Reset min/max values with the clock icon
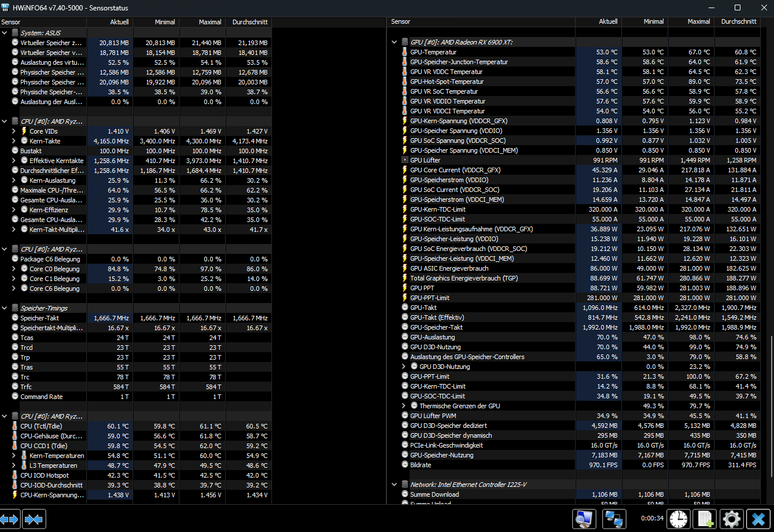This screenshot has height=532, width=774. pyautogui.click(x=678, y=519)
